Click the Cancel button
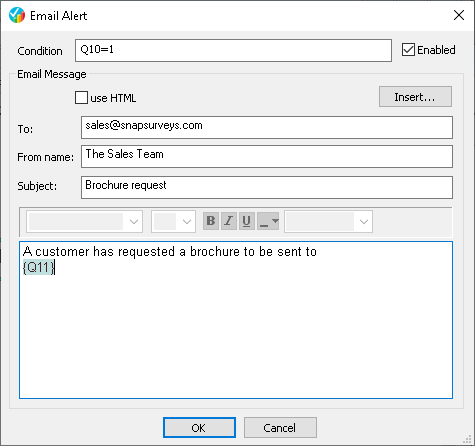The image size is (475, 446). pos(280,428)
